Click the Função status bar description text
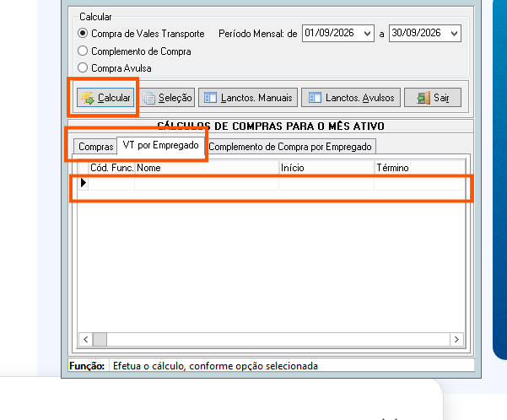 [215, 366]
